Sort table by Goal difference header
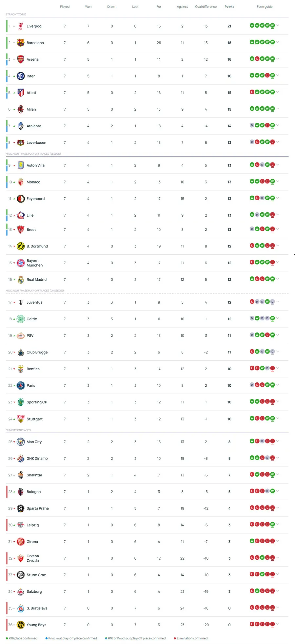This screenshot has width=295, height=644. tap(206, 7)
